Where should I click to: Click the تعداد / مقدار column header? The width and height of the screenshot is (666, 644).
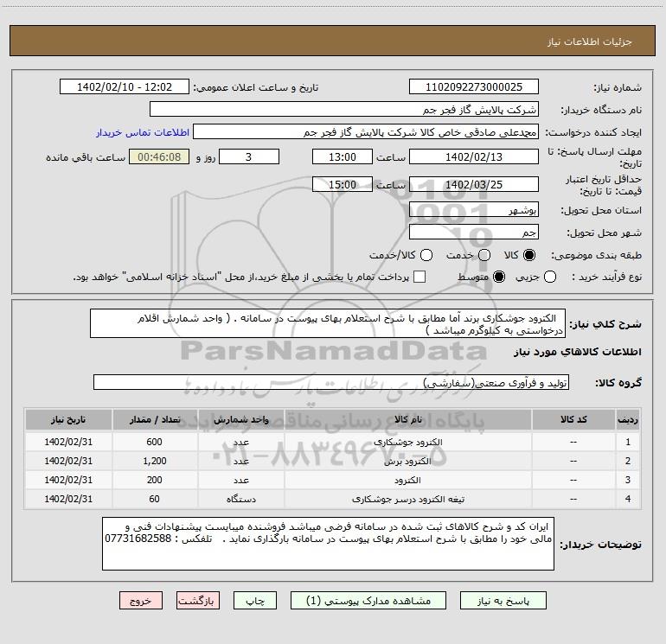coord(155,419)
